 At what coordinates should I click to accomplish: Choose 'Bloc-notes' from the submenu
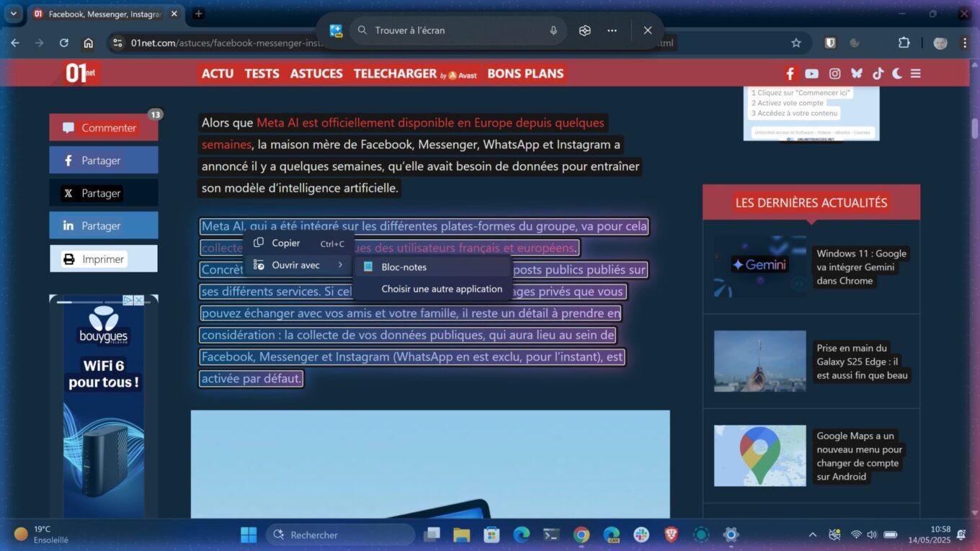point(432,266)
